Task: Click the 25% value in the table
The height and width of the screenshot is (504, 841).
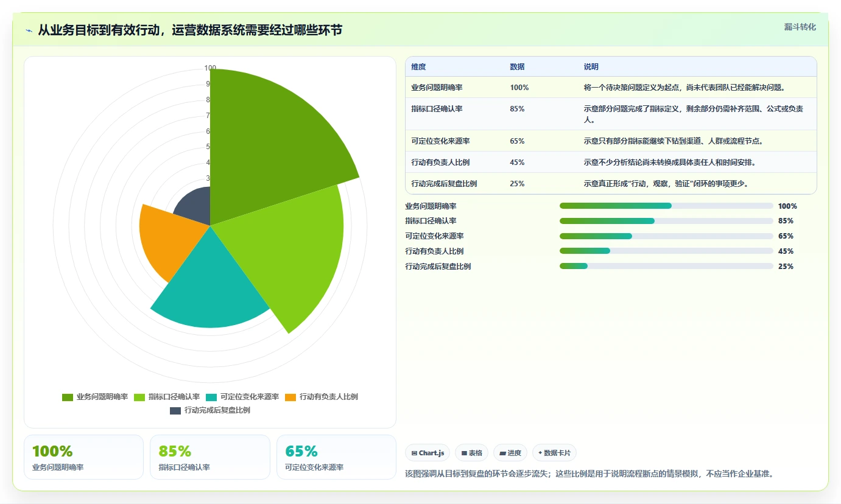Action: [x=517, y=184]
